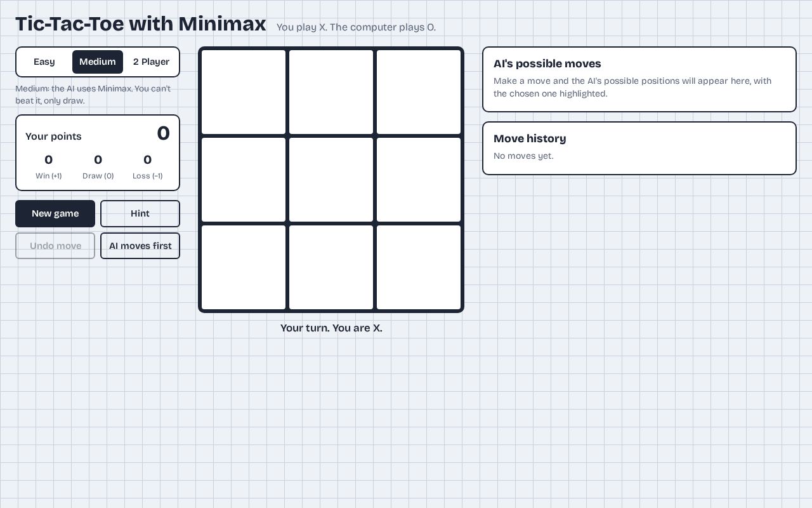Select the Easy difficulty option
This screenshot has height=508, width=812.
point(44,62)
